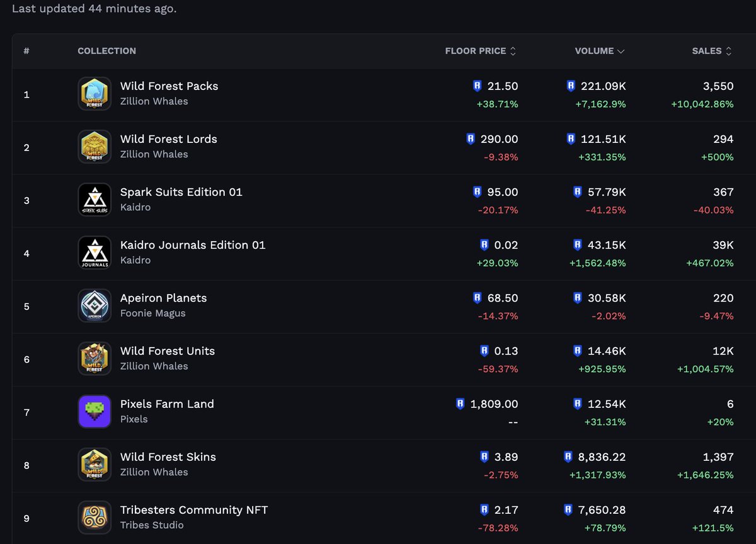This screenshot has width=756, height=544.
Task: Select the 39K sales value
Action: (723, 245)
